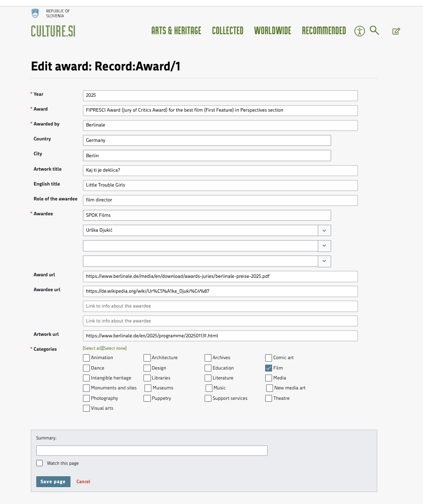
Task: Open the Recommended menu
Action: point(324,31)
